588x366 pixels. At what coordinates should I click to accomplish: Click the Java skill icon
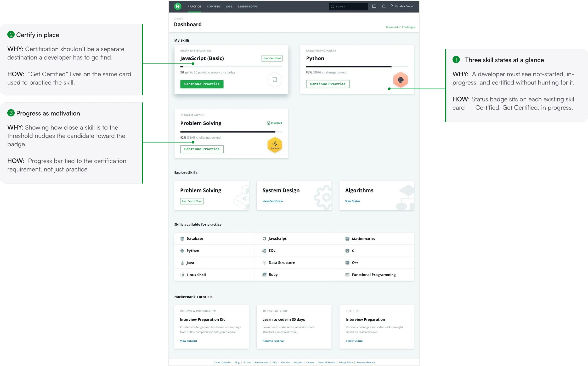coord(182,262)
